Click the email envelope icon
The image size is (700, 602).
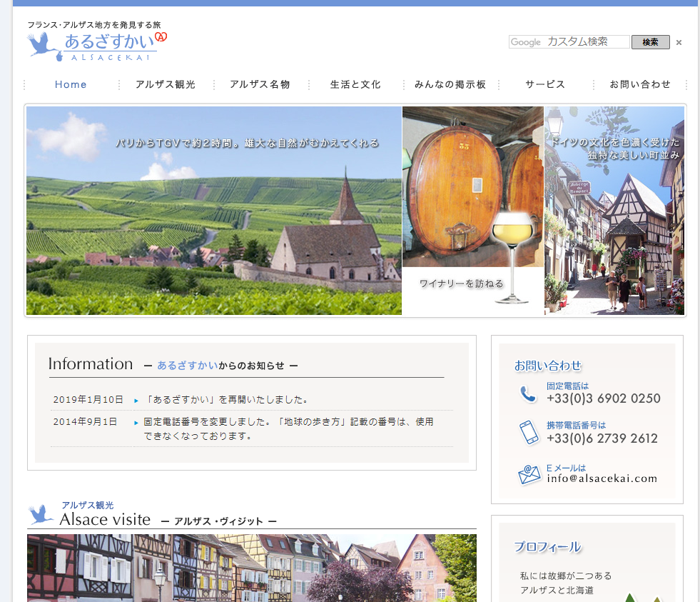tap(529, 475)
